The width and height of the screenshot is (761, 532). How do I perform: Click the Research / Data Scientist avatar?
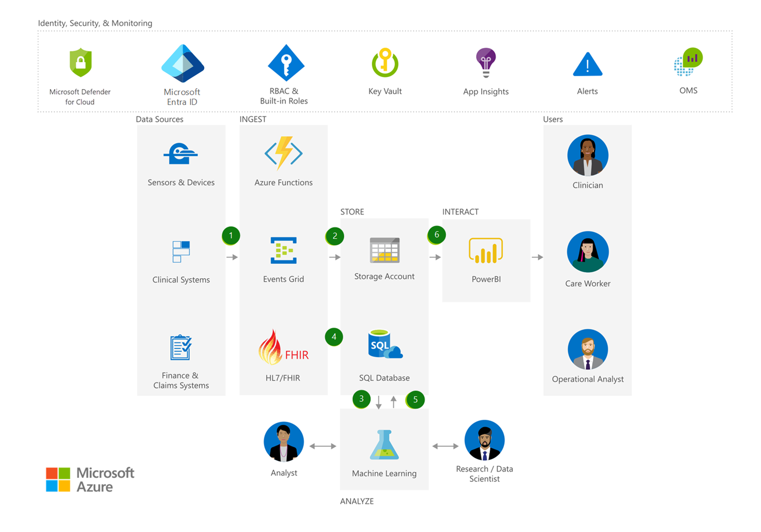click(485, 440)
